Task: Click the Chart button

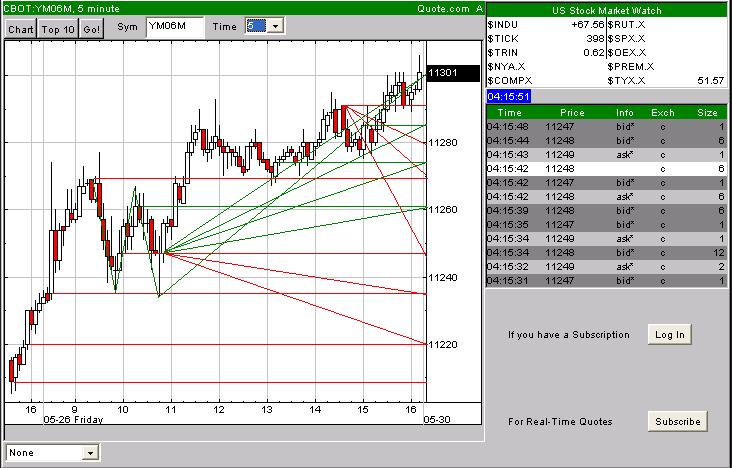Action: click(20, 30)
